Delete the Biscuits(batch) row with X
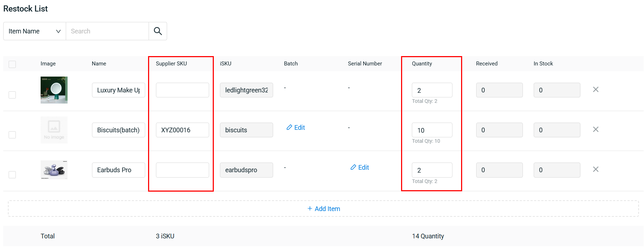The height and width of the screenshot is (247, 644). pos(595,129)
